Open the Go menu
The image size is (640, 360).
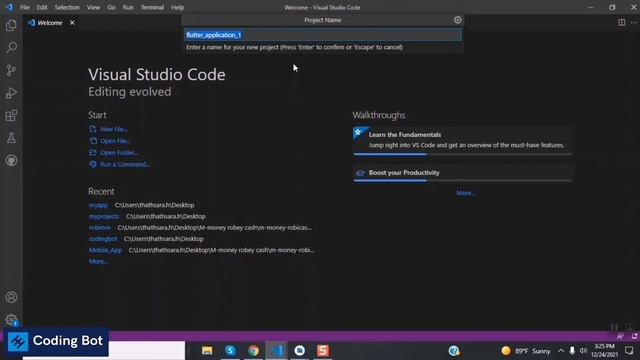(111, 7)
